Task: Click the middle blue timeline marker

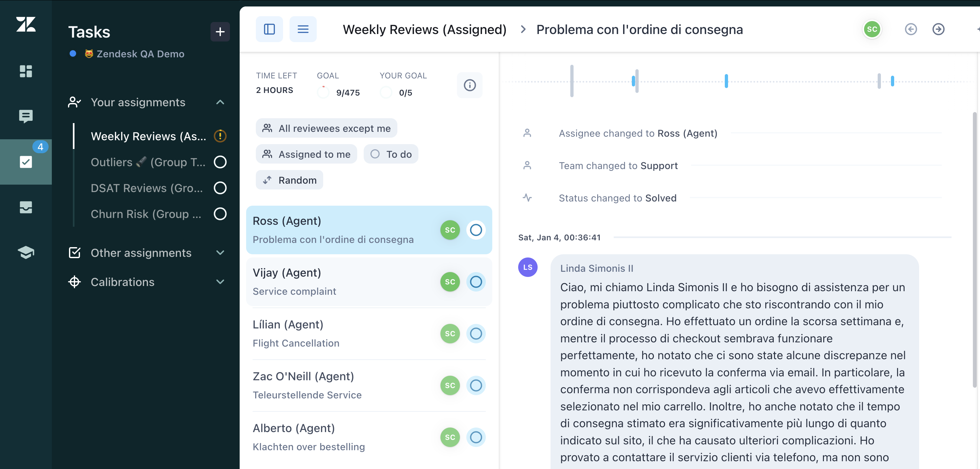Action: click(726, 81)
